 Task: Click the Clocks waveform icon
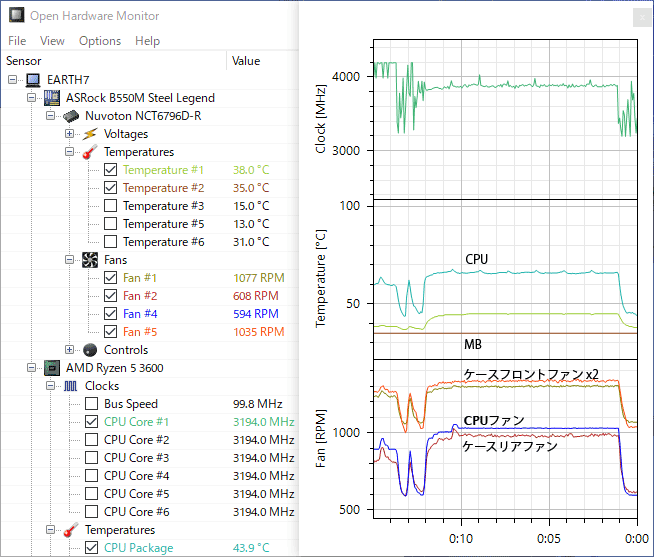point(71,386)
